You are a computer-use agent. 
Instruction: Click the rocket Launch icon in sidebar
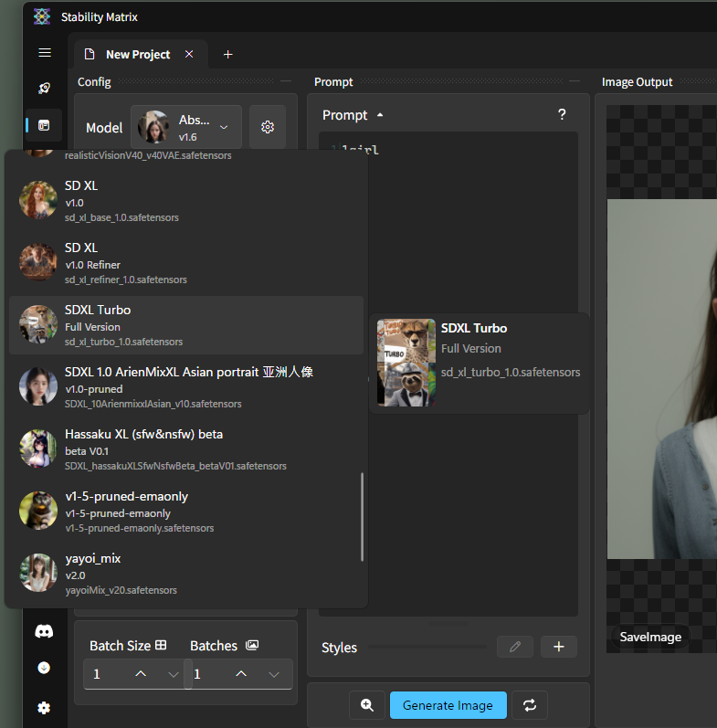coord(44,89)
